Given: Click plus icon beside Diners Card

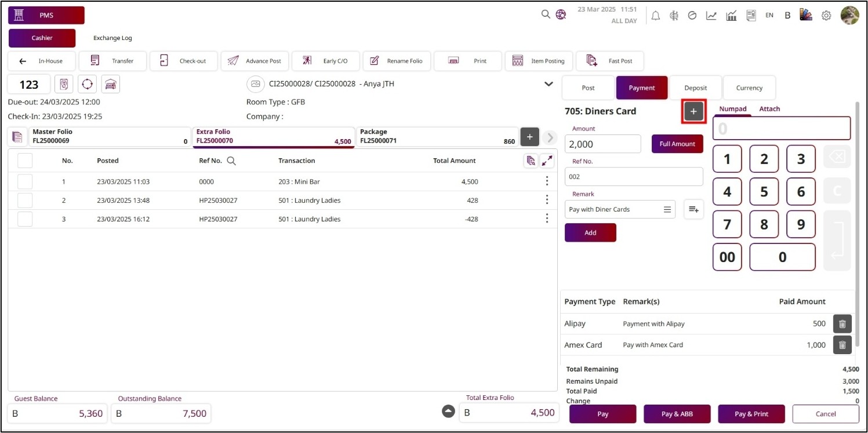Looking at the screenshot, I should (693, 111).
